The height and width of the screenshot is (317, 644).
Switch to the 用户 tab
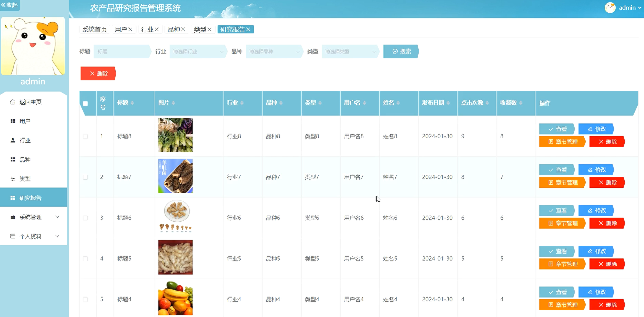tap(121, 29)
